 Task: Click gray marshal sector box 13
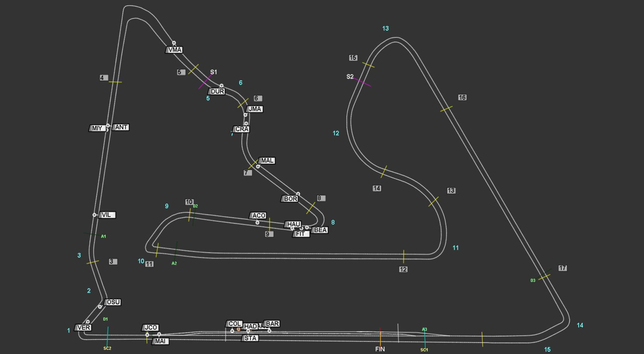(x=451, y=191)
